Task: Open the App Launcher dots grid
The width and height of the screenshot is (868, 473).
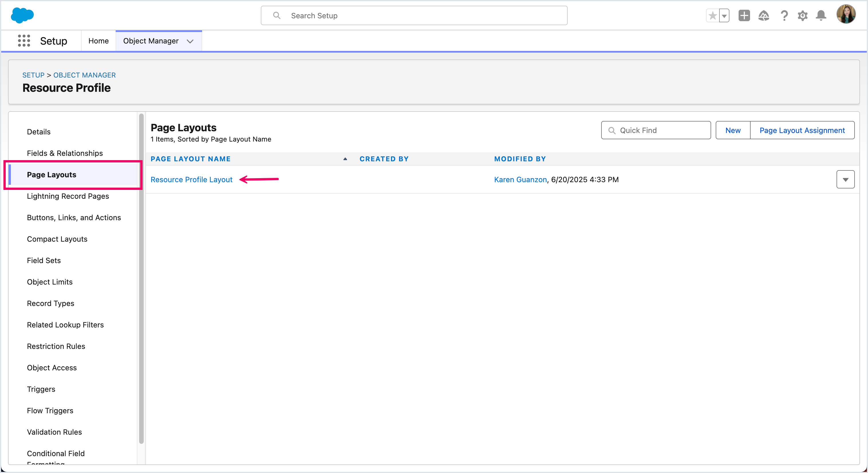Action: point(24,41)
